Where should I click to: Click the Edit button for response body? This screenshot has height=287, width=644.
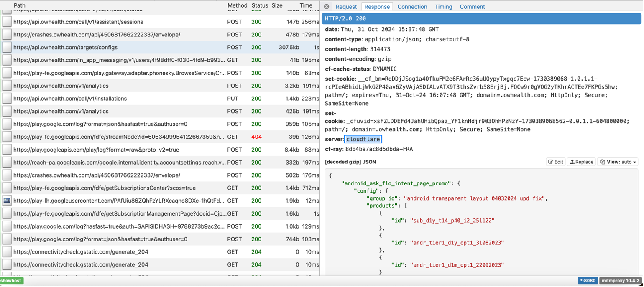click(557, 162)
